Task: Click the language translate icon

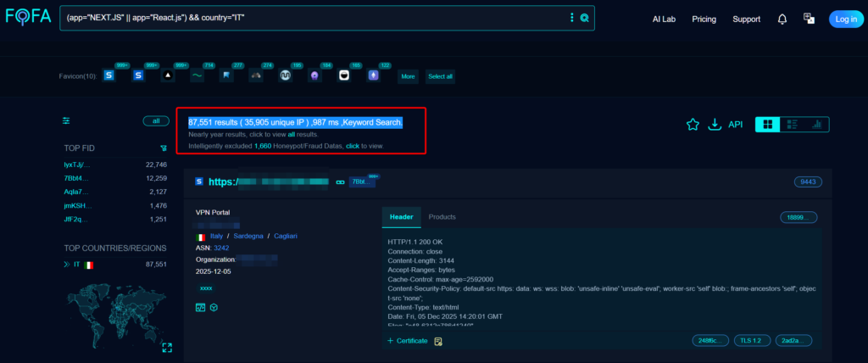Action: [809, 19]
